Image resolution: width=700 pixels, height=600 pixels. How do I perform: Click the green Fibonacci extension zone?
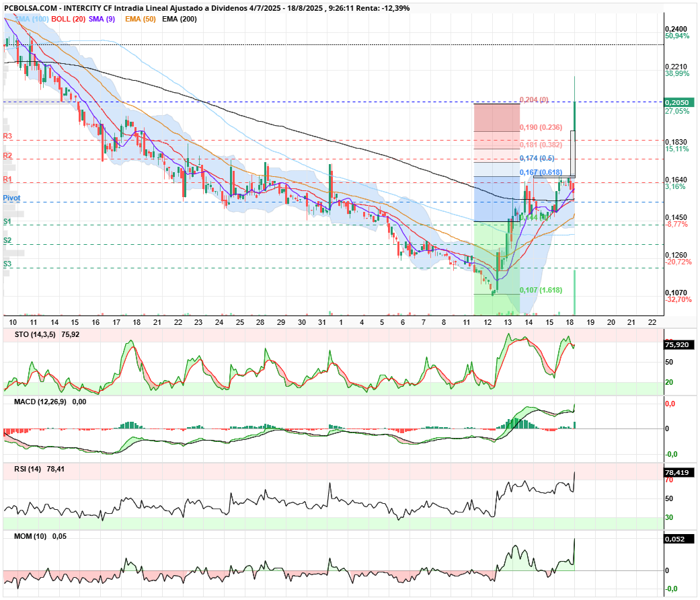(496, 268)
